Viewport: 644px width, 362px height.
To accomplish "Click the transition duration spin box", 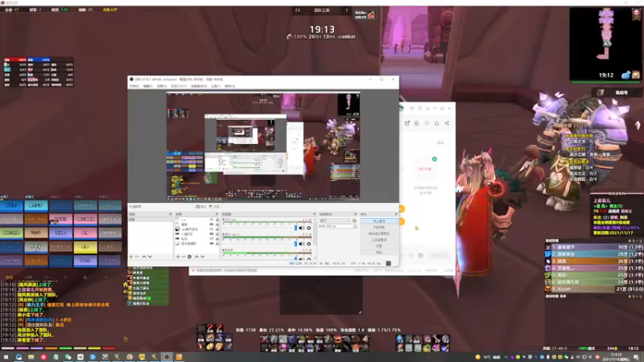I will click(341, 226).
